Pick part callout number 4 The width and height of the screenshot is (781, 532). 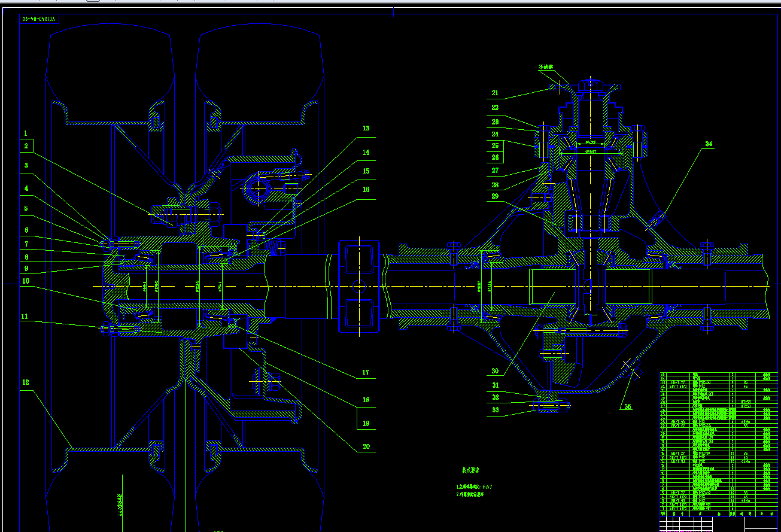click(26, 188)
